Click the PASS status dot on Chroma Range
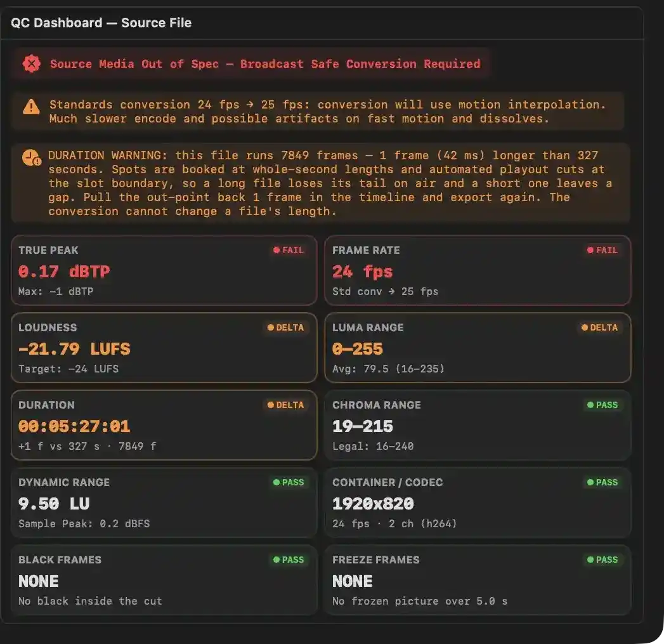Viewport: 664px width, 644px height. tap(590, 405)
